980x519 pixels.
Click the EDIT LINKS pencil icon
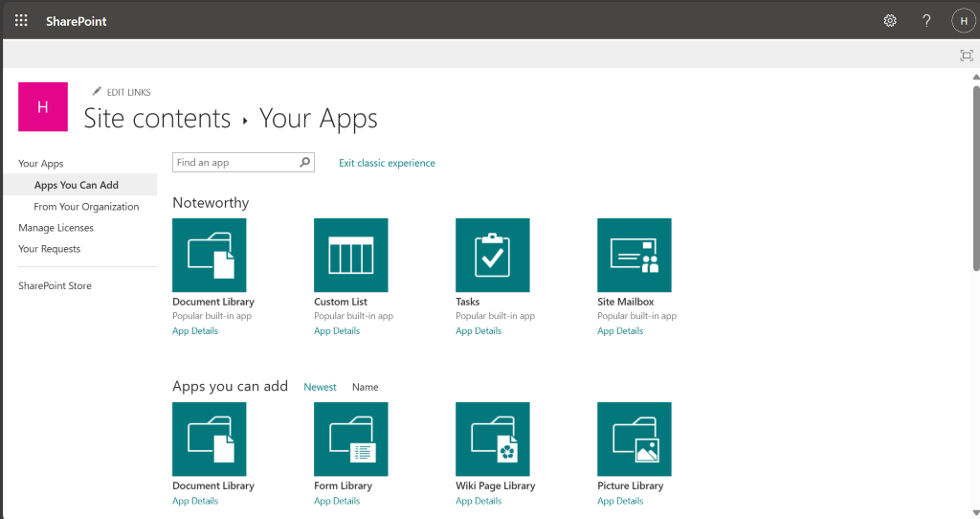coord(97,91)
